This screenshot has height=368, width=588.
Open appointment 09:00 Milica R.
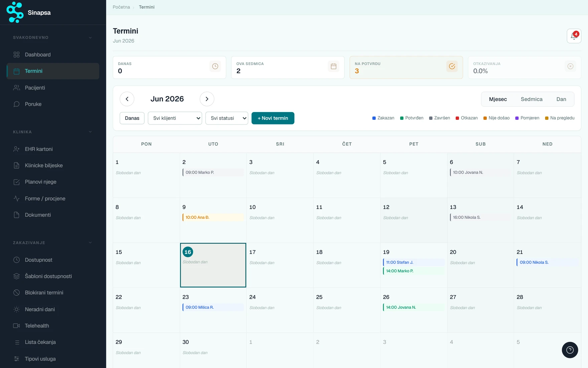pyautogui.click(x=213, y=307)
